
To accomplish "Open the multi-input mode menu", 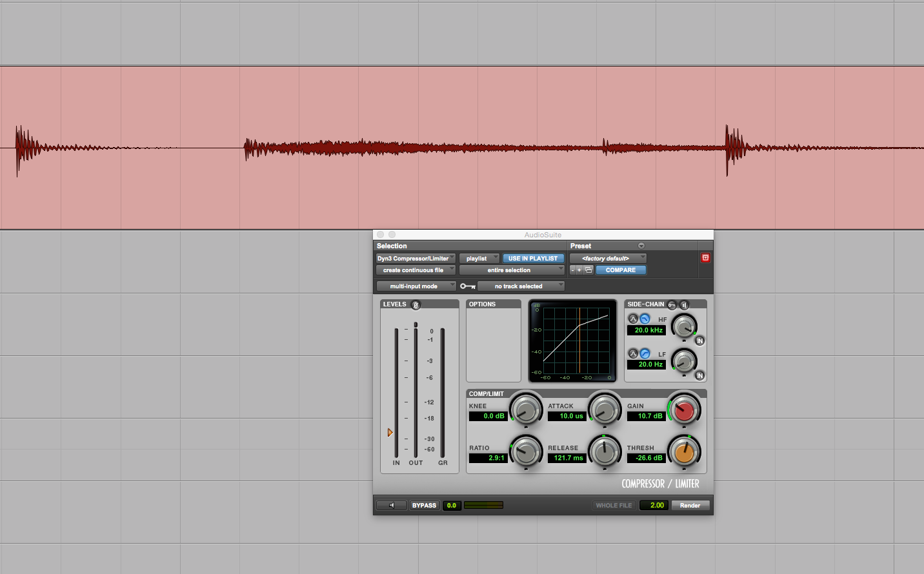I will point(416,286).
